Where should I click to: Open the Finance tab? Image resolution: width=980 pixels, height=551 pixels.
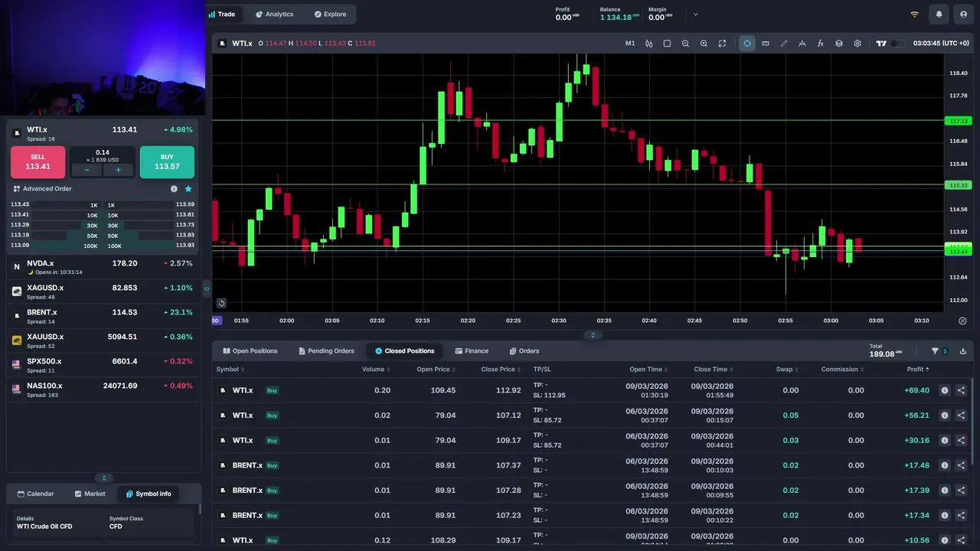[472, 351]
